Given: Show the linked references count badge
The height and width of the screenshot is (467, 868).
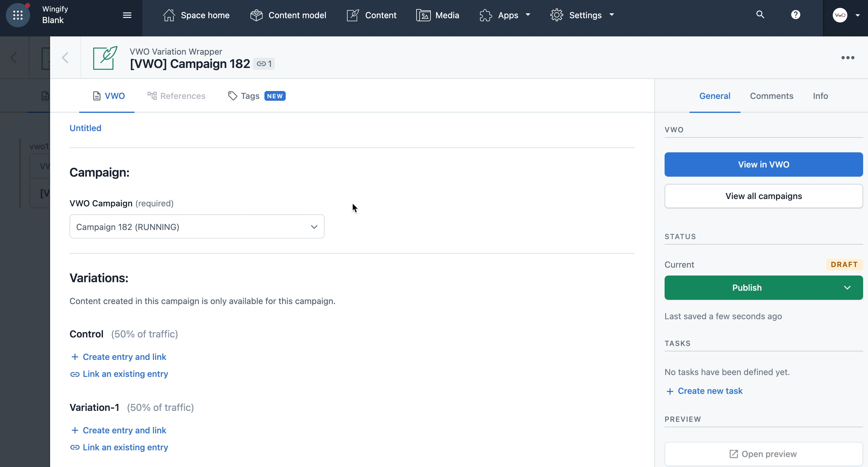Looking at the screenshot, I should [x=264, y=64].
